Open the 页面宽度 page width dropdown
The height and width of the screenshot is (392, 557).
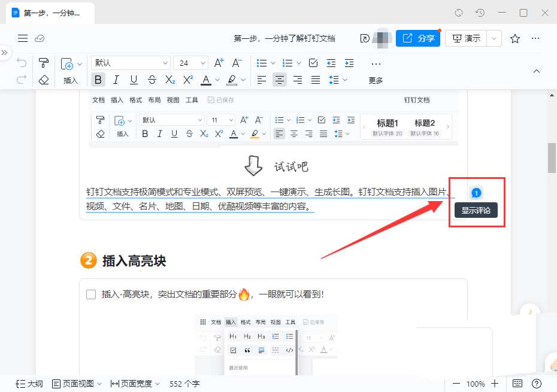click(135, 384)
